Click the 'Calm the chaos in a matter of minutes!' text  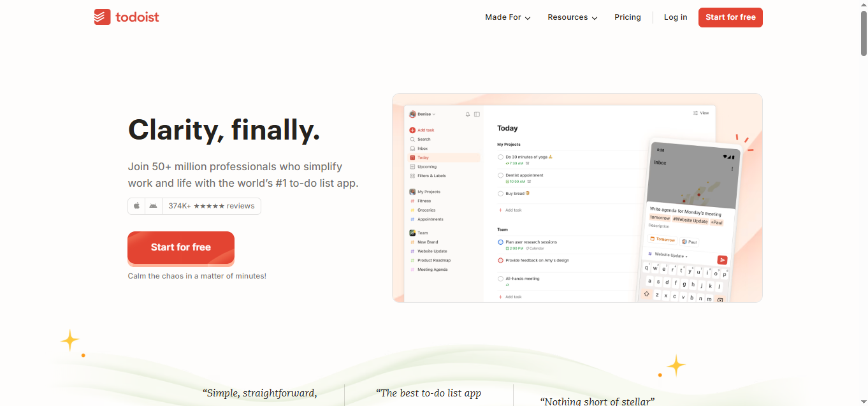click(x=197, y=276)
